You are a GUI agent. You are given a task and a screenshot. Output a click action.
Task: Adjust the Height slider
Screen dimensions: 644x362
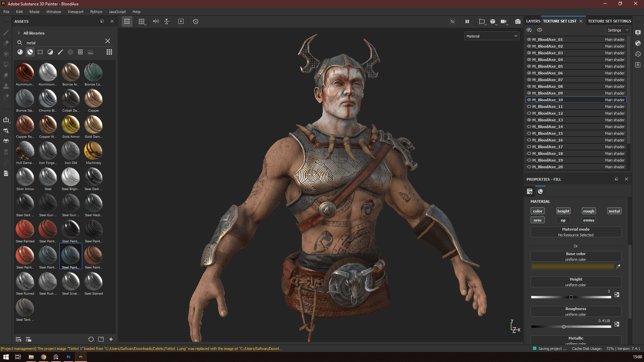(571, 297)
